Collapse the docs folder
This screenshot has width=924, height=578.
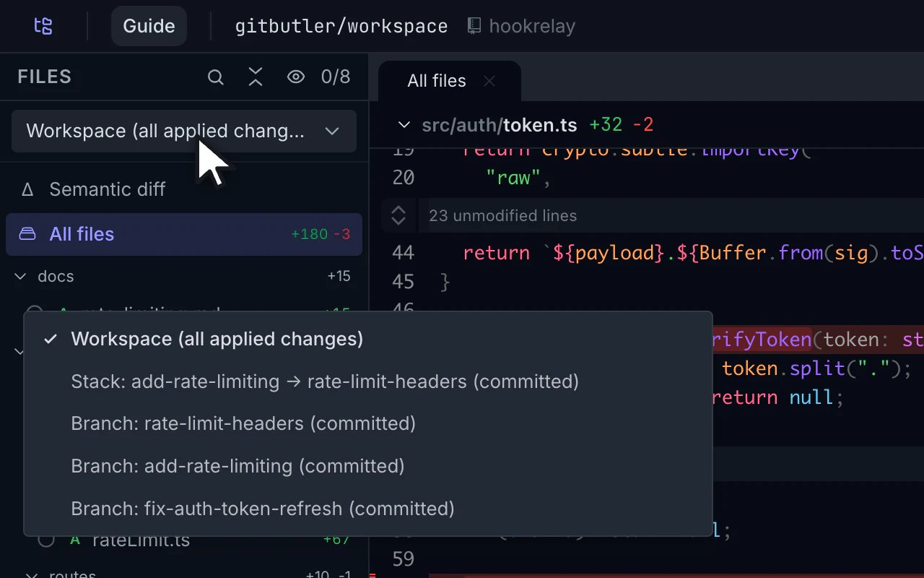22,277
